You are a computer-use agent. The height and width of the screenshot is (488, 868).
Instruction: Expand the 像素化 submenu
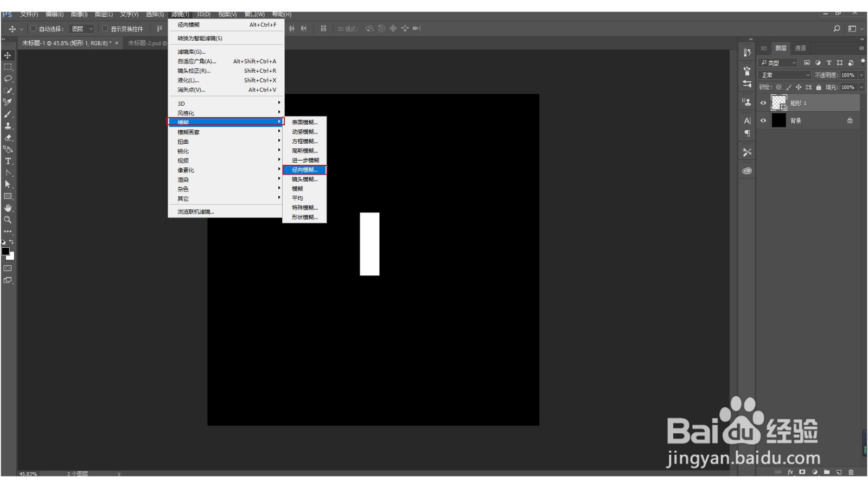[226, 170]
